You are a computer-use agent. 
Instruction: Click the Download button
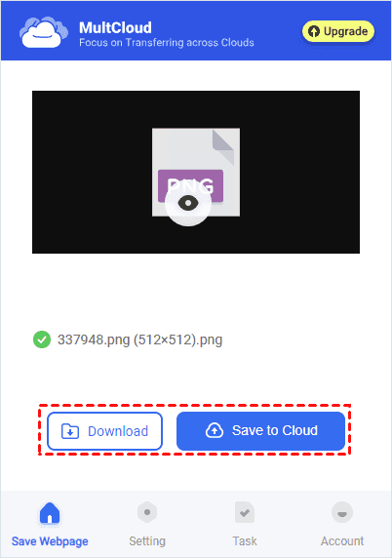(x=104, y=431)
